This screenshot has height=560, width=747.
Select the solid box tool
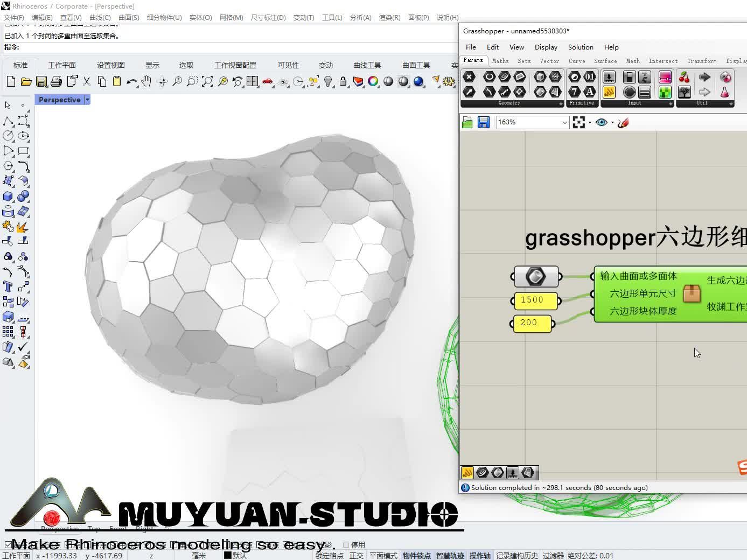pos(8,196)
